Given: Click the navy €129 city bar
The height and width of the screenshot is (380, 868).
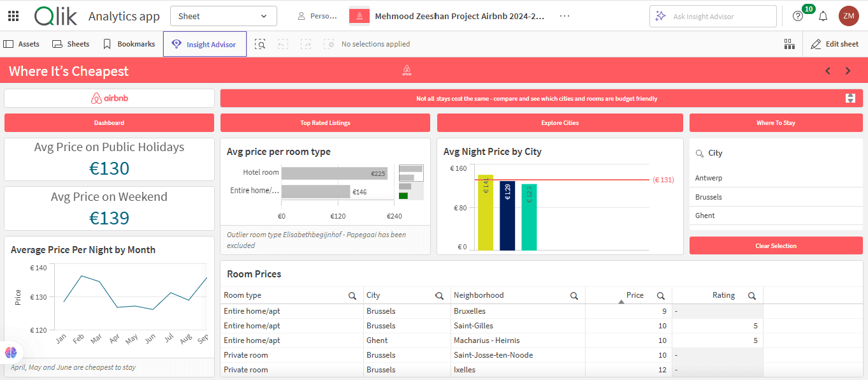Looking at the screenshot, I should [x=507, y=216].
